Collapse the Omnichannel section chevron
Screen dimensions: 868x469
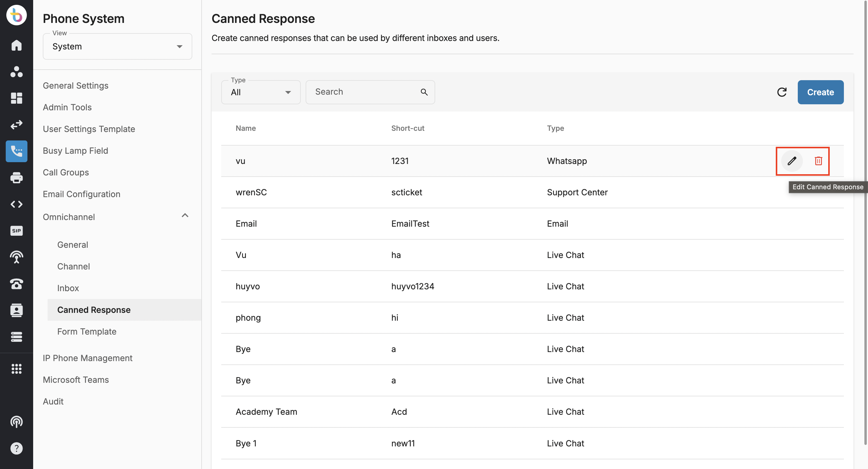[x=185, y=216]
